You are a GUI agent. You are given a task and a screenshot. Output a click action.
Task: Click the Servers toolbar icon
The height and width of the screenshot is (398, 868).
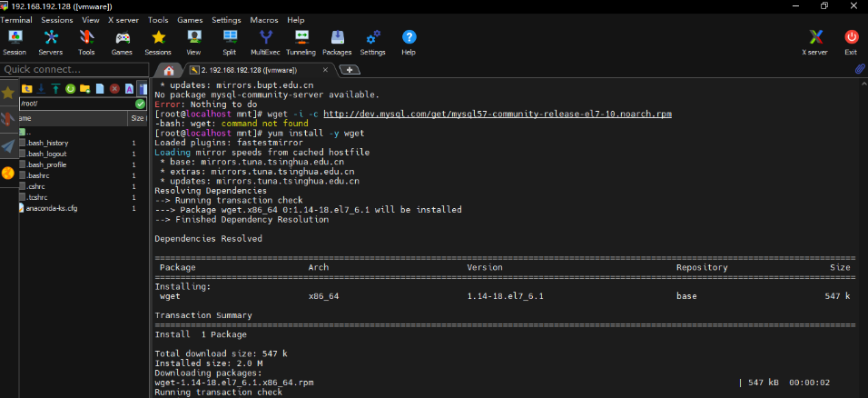(51, 42)
